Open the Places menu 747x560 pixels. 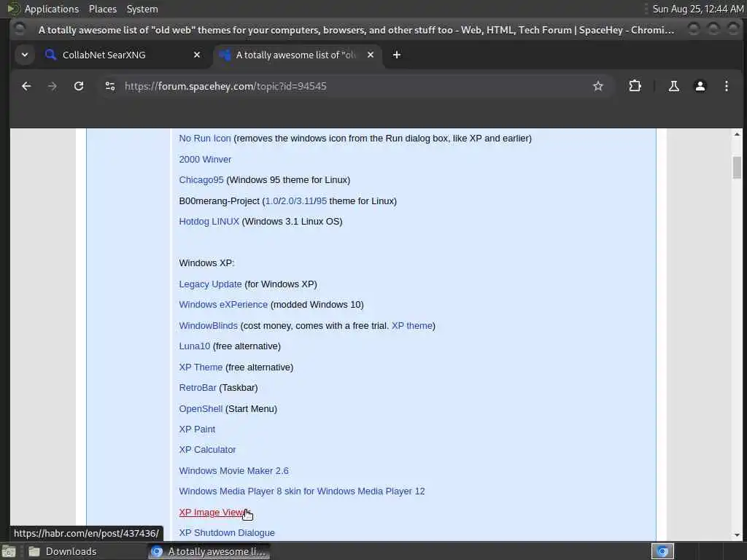102,9
